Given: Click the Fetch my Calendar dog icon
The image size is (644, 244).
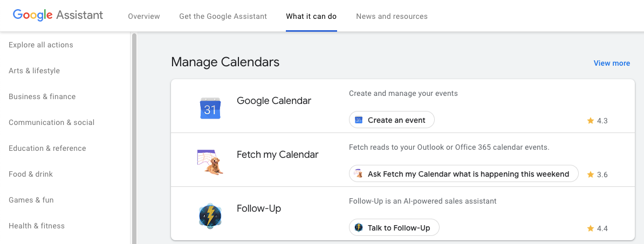Looking at the screenshot, I should [x=210, y=162].
